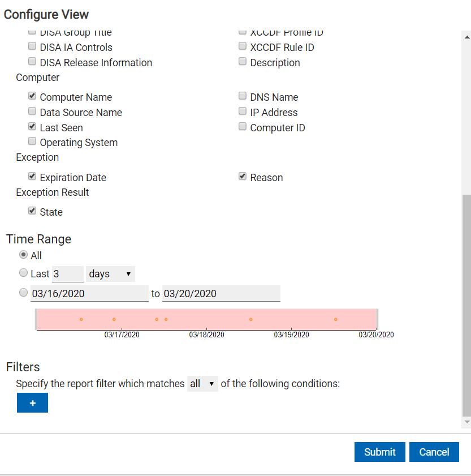Select the All time range option
The height and width of the screenshot is (476, 471).
23,255
